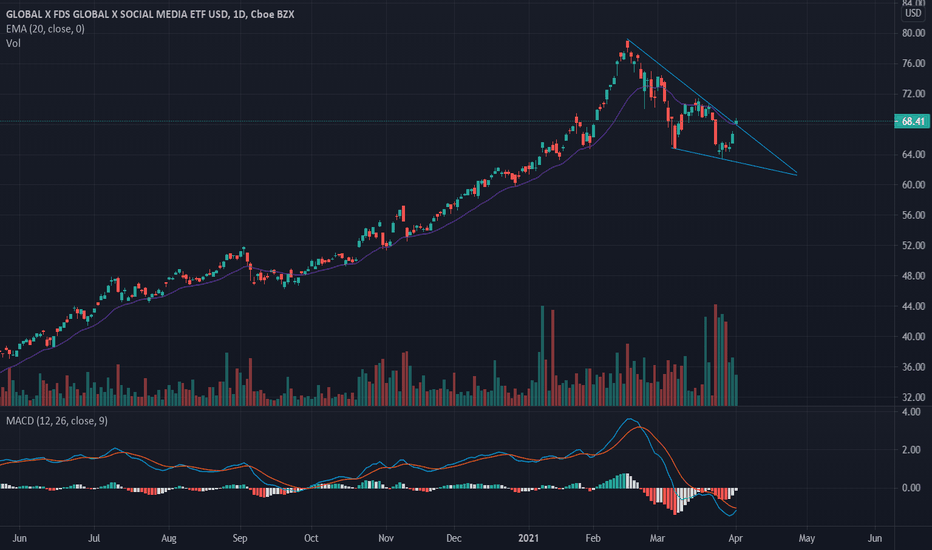The image size is (932, 550).
Task: Click the Mar label on time axis
Action: click(657, 538)
